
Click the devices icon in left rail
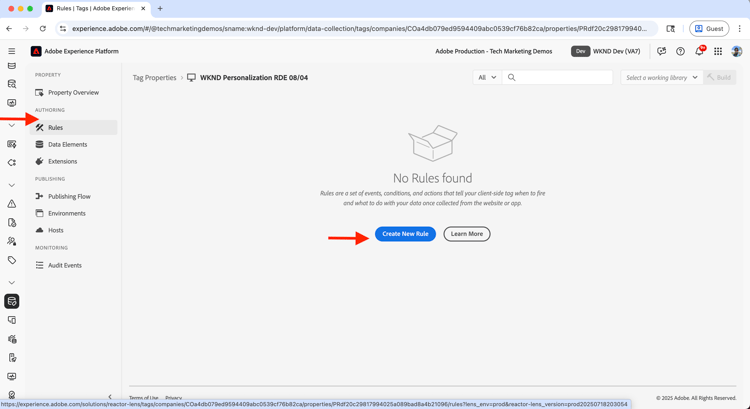pos(12,320)
